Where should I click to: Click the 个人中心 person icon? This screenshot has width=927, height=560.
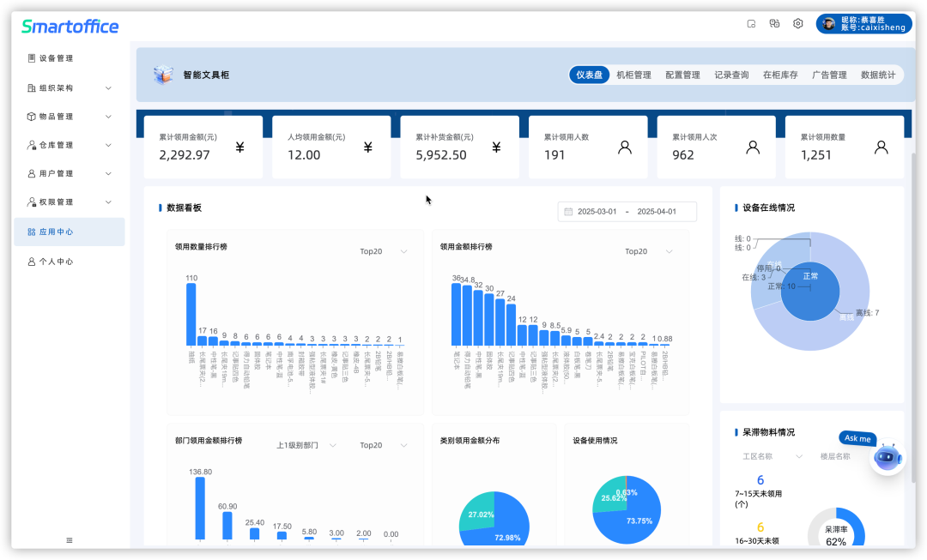(32, 261)
